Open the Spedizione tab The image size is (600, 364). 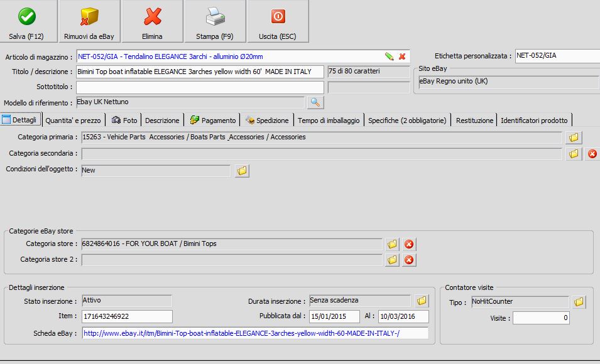(267, 120)
